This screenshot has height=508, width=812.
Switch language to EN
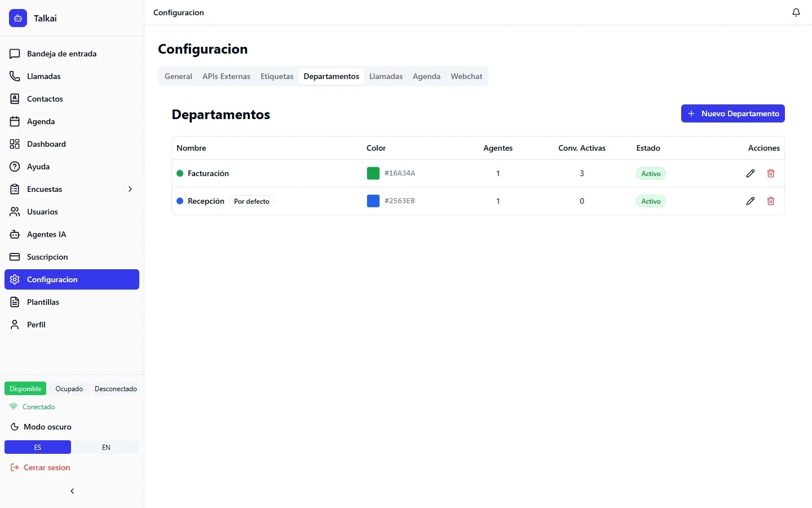[106, 447]
